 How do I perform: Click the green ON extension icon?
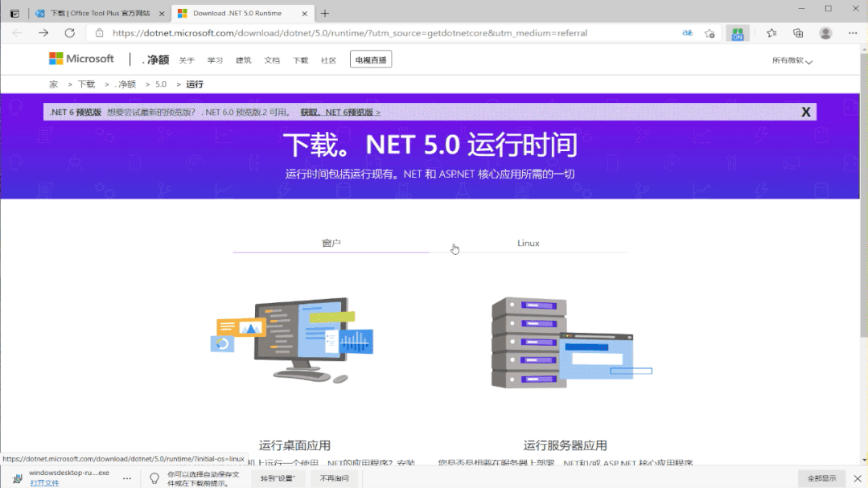click(738, 34)
